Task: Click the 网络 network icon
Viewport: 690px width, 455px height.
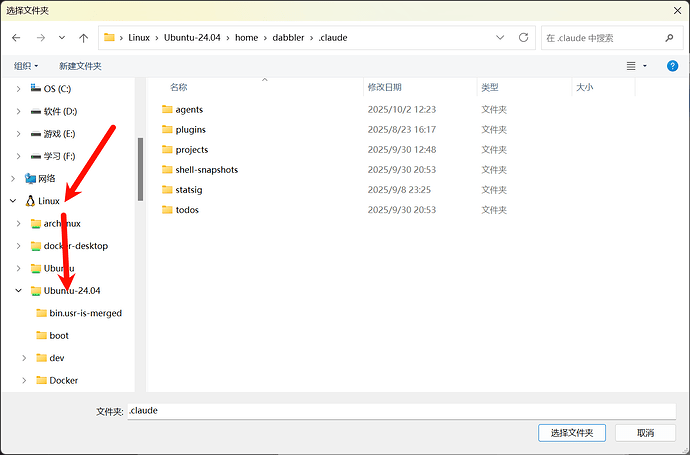Action: pos(31,179)
